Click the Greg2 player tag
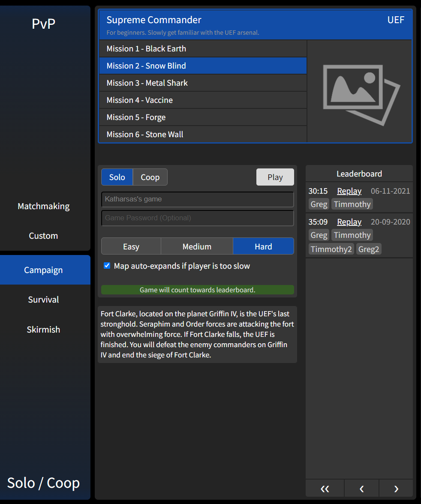 coord(369,249)
